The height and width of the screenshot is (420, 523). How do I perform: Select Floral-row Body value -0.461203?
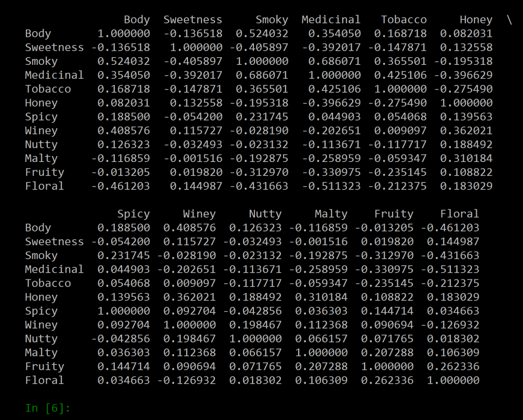tap(121, 186)
